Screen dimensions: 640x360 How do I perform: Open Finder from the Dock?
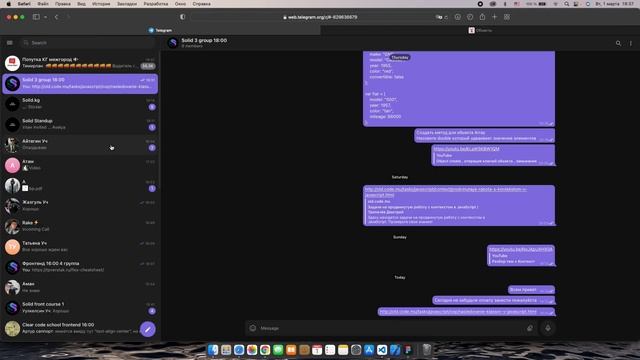coord(213,350)
